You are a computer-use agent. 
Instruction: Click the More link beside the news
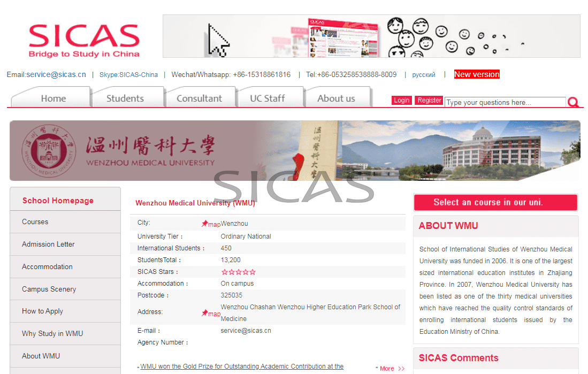point(387,369)
